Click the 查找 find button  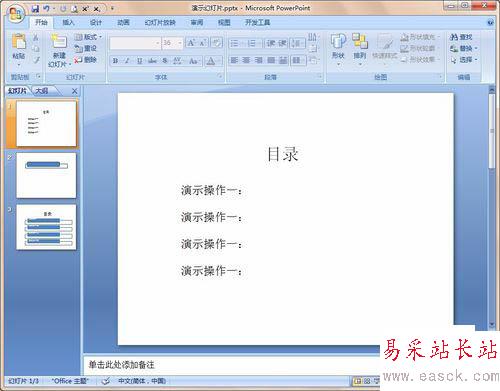[x=461, y=37]
